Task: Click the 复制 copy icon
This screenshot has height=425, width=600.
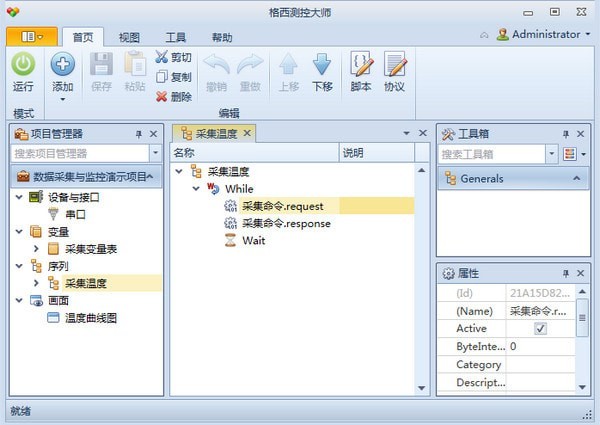Action: click(x=161, y=77)
